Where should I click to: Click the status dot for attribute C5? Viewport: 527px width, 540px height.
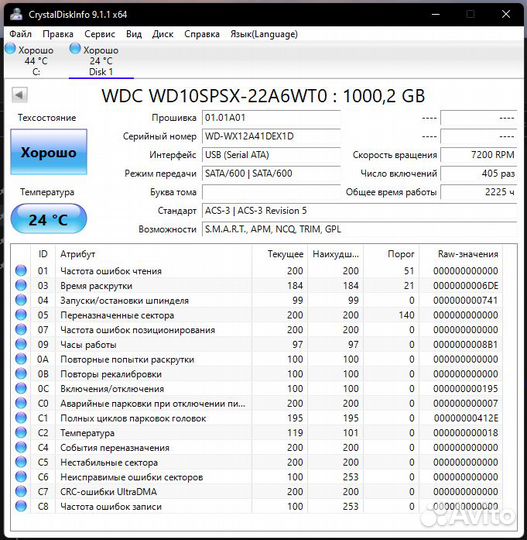tap(21, 462)
